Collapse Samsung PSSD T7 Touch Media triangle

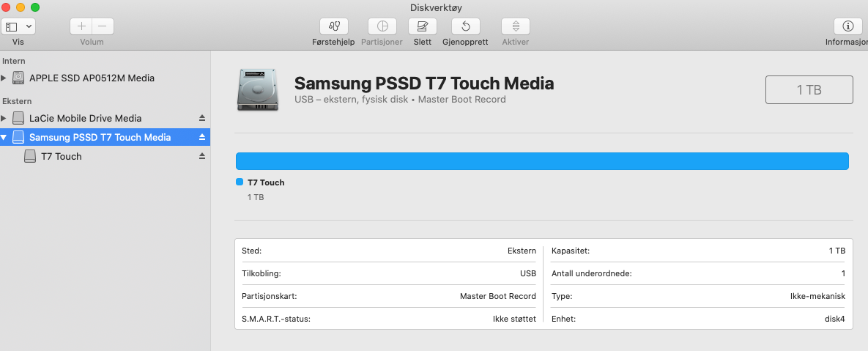click(x=4, y=137)
